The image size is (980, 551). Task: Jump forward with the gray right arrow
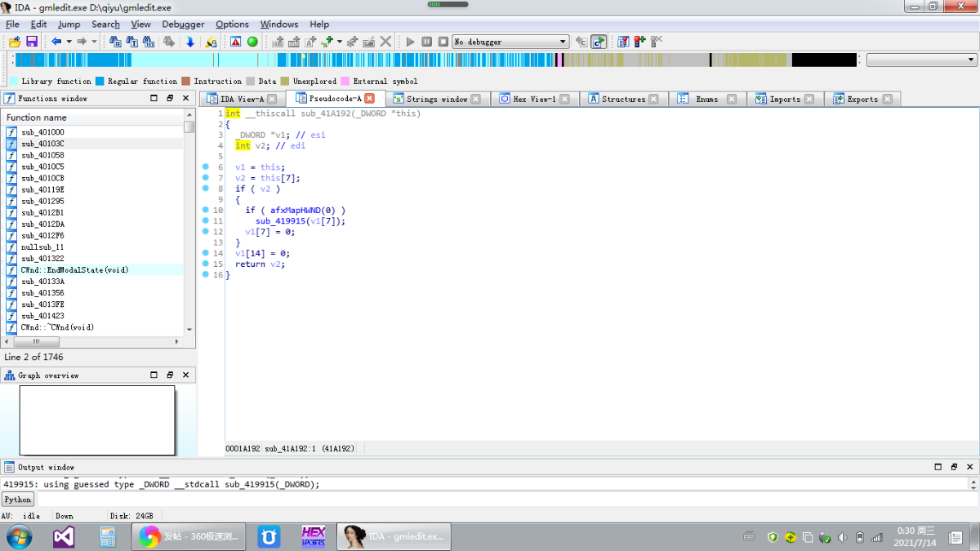(x=82, y=42)
